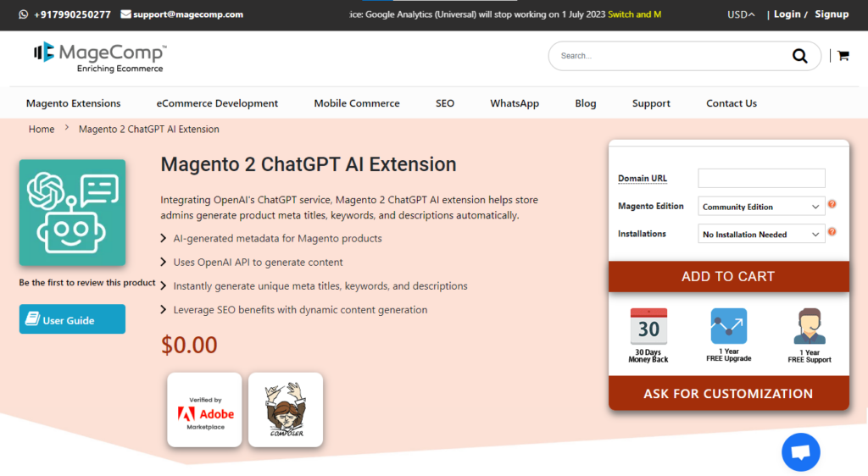Click 'AI-generated metadata for Magento products' bullet
This screenshot has width=868, height=476.
coord(277,238)
